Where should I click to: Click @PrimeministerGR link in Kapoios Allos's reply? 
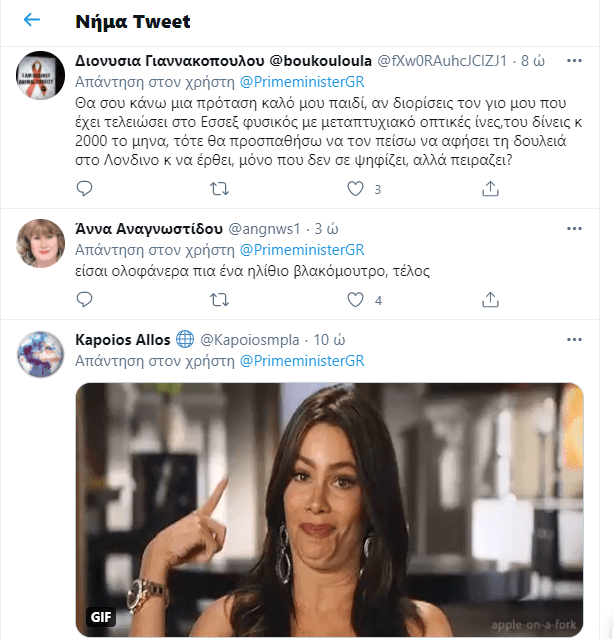[300, 360]
